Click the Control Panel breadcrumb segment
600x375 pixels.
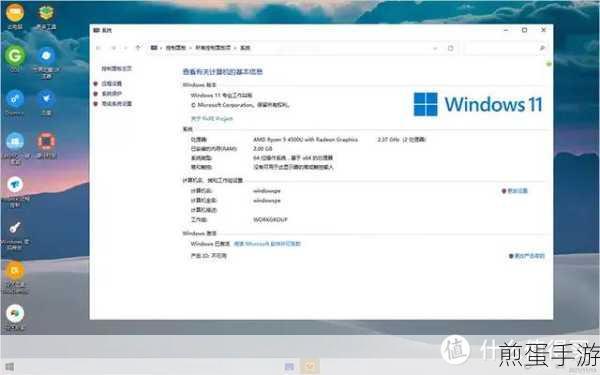(x=176, y=48)
